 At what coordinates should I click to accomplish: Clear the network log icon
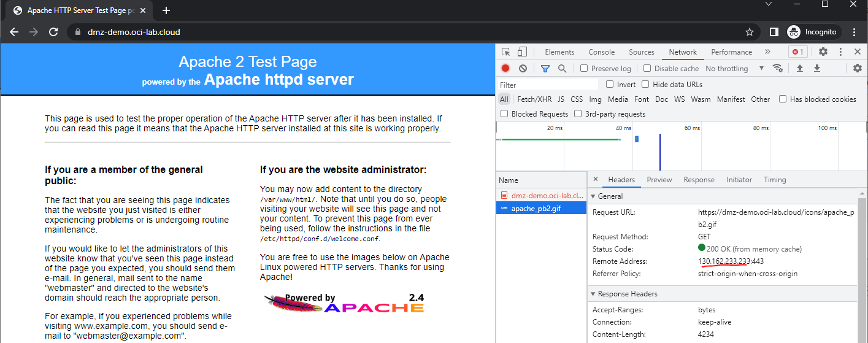(523, 69)
